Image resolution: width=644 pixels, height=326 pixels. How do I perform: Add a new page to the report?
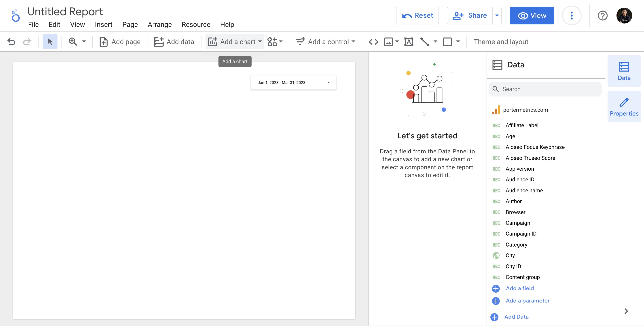pos(120,42)
